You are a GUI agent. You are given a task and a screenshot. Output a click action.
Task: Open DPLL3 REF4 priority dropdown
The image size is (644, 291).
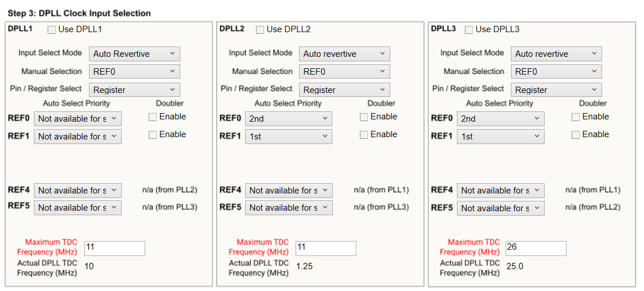click(x=501, y=191)
